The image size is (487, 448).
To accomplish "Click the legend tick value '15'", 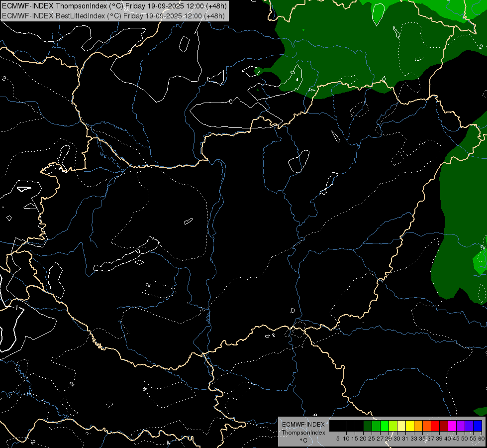I will (355, 439).
